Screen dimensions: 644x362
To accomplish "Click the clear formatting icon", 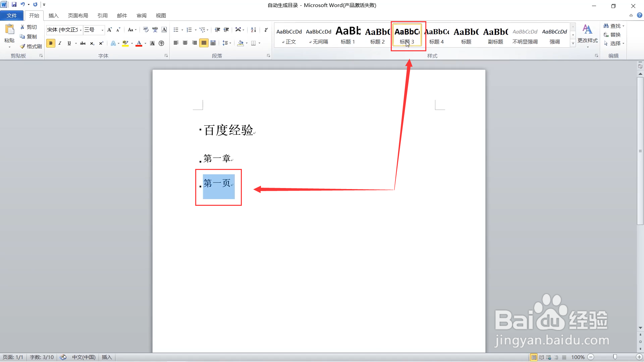I will point(146,30).
